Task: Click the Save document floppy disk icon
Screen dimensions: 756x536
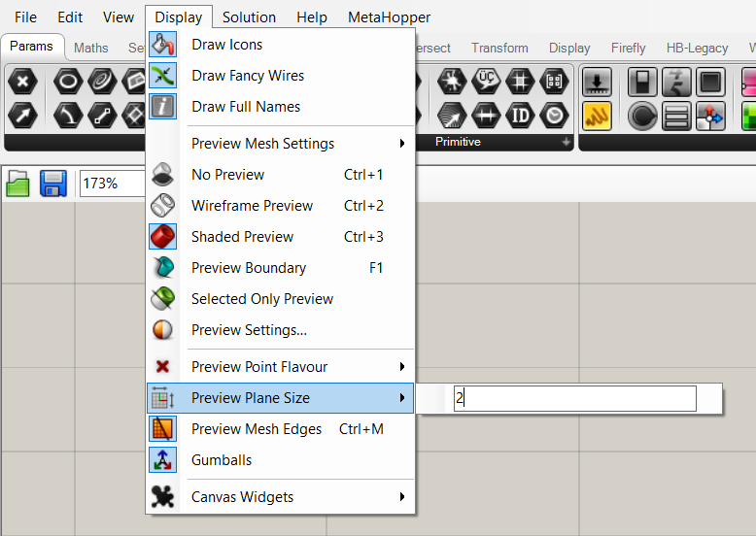Action: tap(52, 183)
